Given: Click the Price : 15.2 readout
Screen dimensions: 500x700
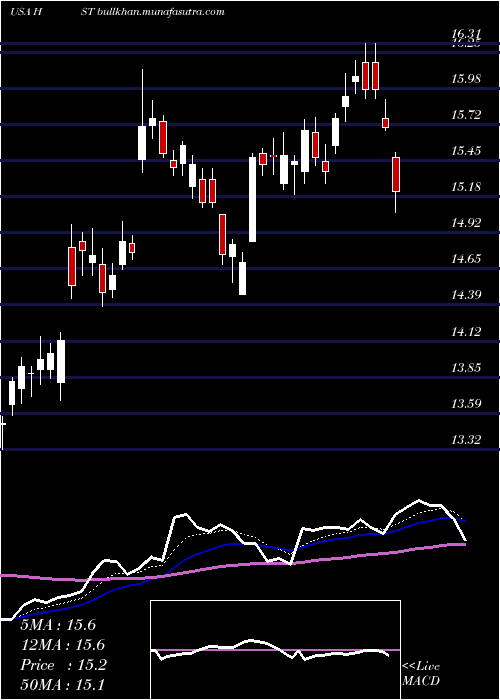Looking at the screenshot, I should (x=63, y=665).
